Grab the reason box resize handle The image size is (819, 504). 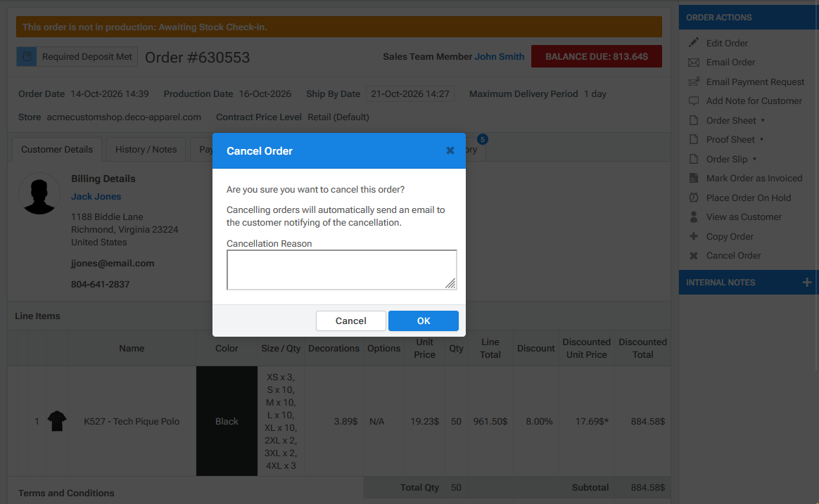[450, 283]
